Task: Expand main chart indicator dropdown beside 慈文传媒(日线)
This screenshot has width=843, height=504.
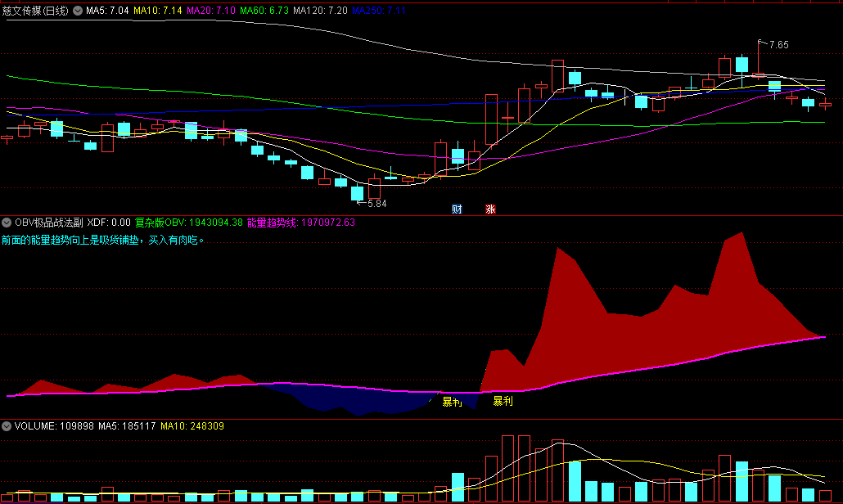Action: click(x=78, y=10)
